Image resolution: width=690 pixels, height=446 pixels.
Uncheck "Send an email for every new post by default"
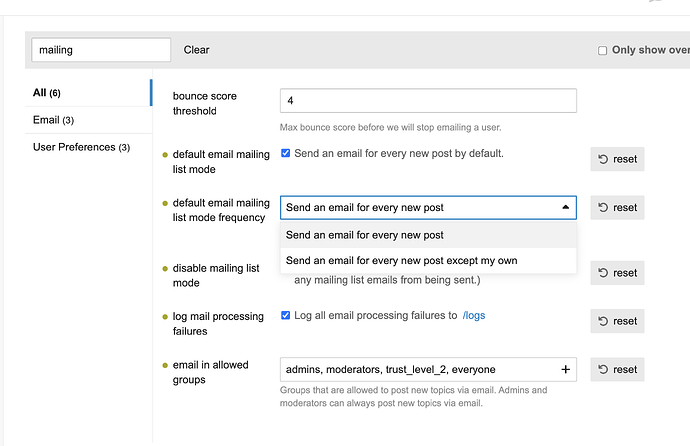[x=286, y=153]
